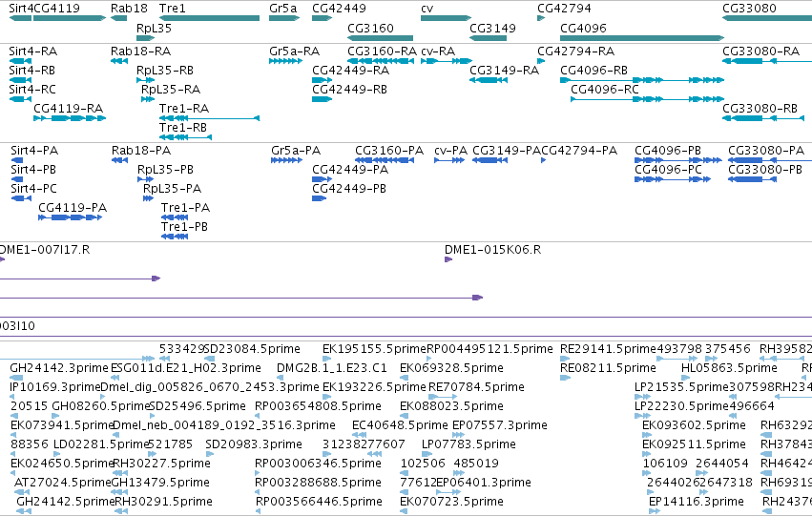
Task: Select the EP07557.3prime EST label
Action: (x=500, y=425)
